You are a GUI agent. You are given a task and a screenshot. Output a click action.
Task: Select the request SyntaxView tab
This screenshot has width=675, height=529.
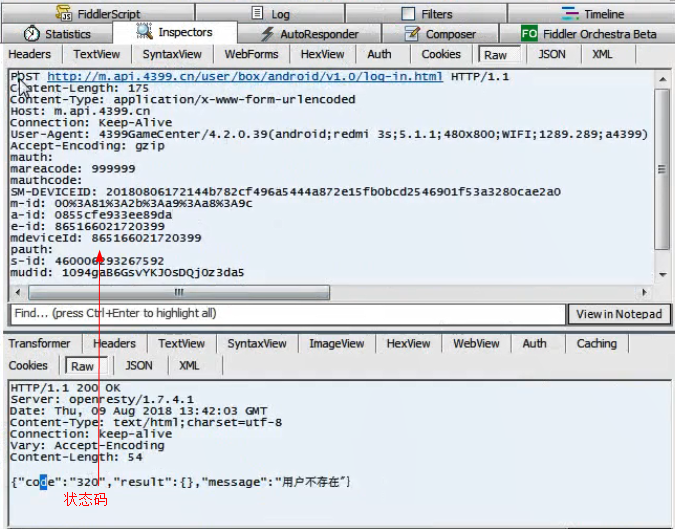click(172, 54)
